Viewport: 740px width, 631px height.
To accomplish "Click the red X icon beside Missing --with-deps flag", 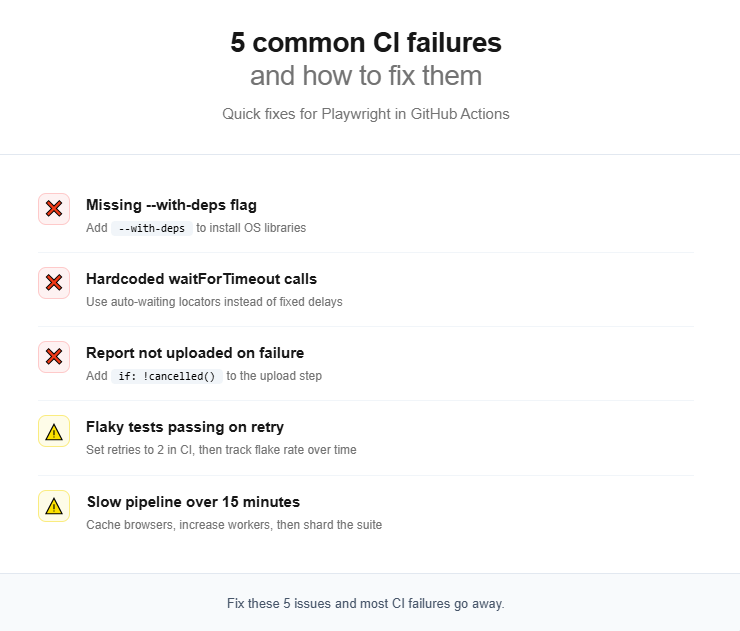I will point(54,209).
